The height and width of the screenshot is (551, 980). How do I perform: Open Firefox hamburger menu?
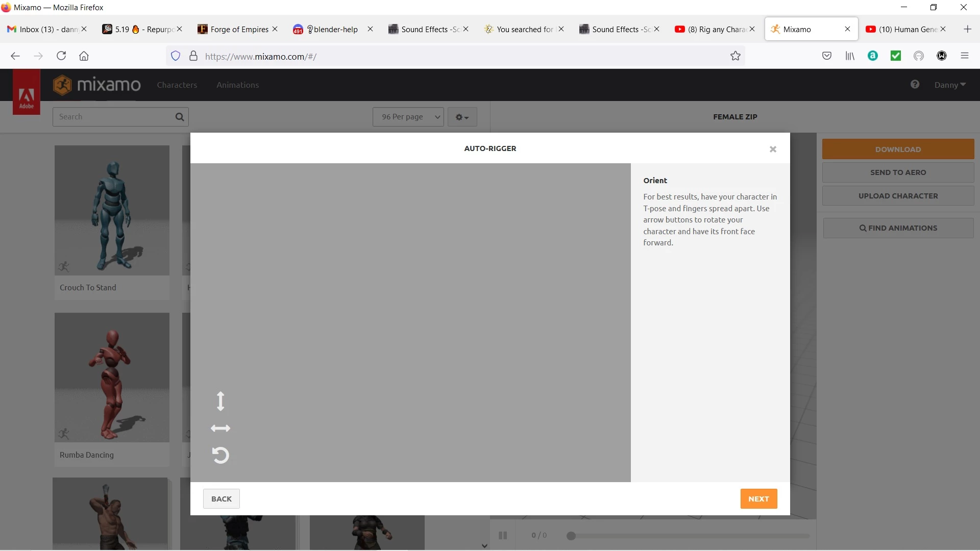(964, 56)
